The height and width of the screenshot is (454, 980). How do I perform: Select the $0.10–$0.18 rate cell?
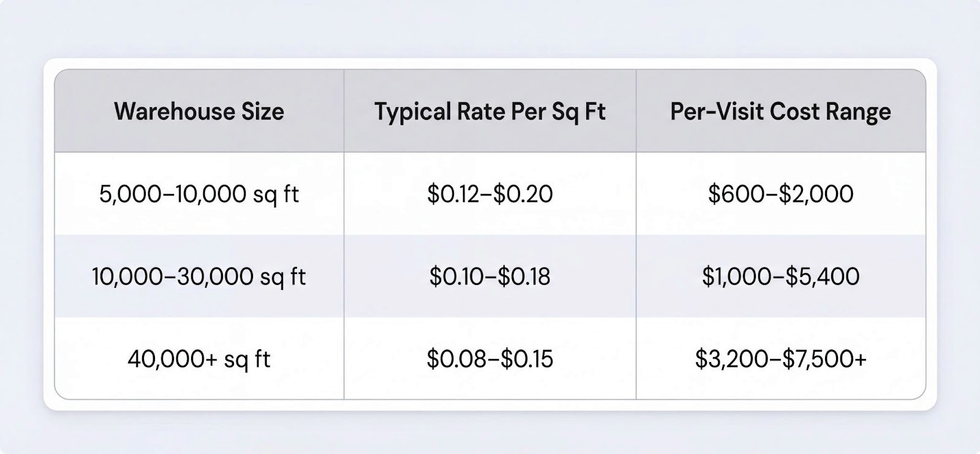tap(489, 276)
